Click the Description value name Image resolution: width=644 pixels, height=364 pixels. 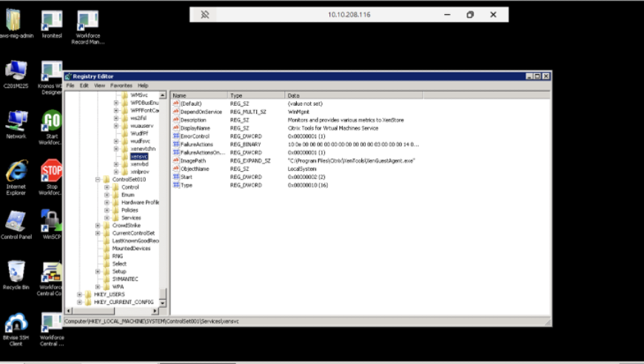click(193, 120)
